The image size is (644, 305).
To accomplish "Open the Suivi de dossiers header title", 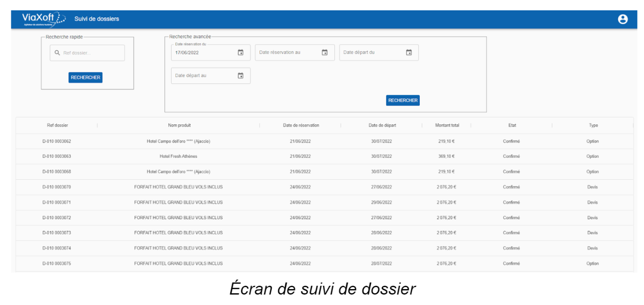I will 97,19.
